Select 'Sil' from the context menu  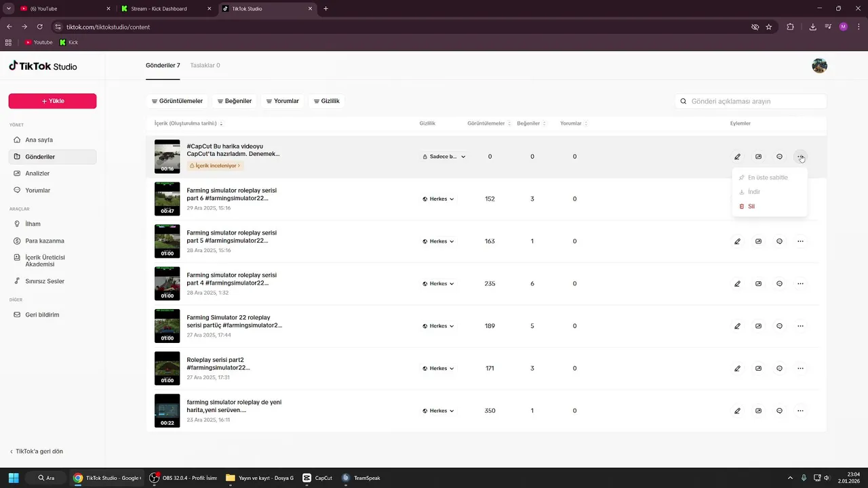click(x=751, y=206)
